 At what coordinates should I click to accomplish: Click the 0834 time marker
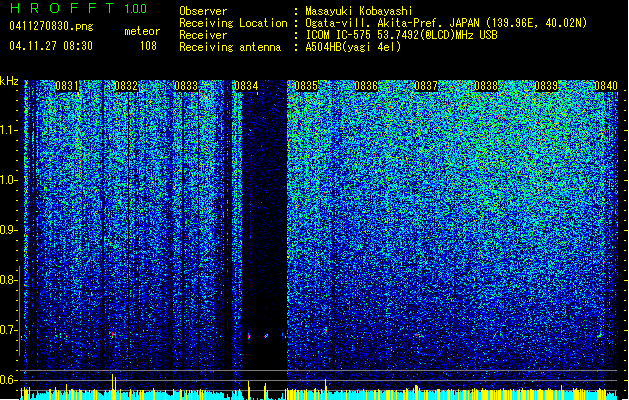[246, 86]
